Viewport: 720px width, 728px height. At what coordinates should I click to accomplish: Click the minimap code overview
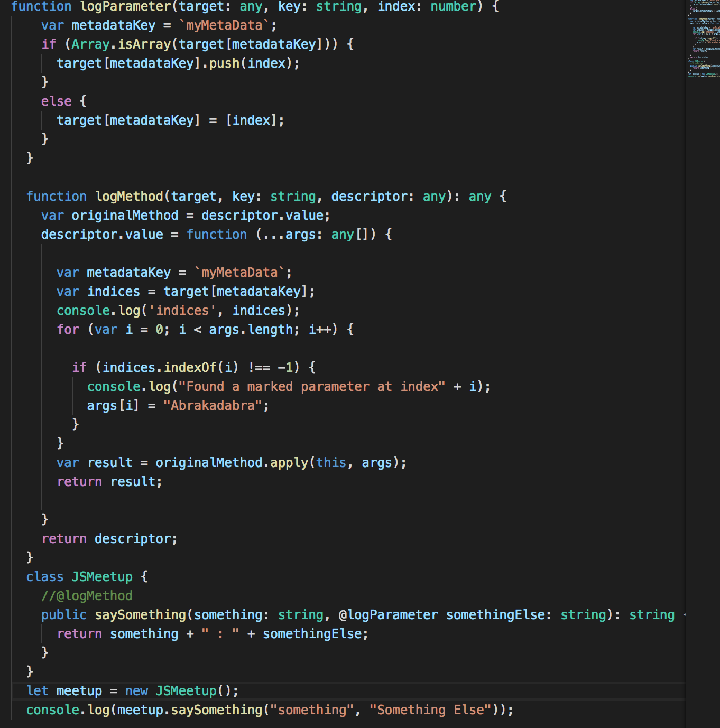pos(704,39)
